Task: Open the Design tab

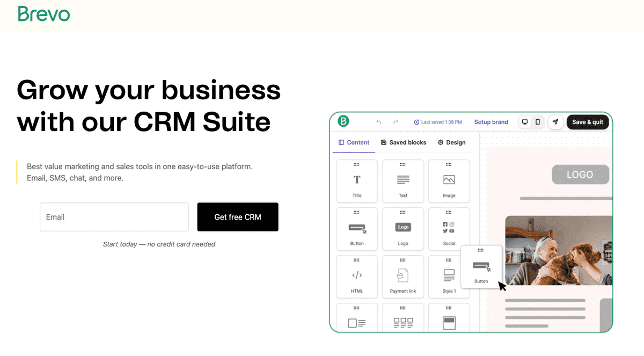Action: (451, 142)
